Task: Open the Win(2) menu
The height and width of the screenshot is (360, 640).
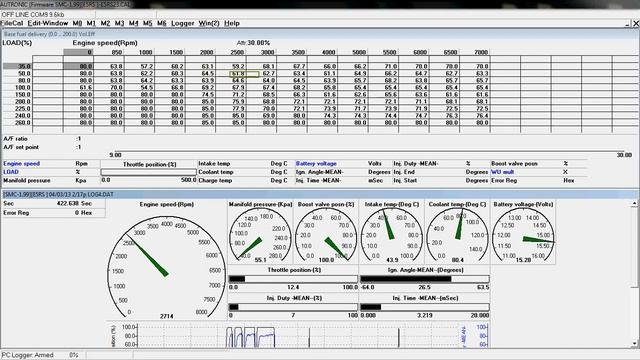Action: (209, 23)
